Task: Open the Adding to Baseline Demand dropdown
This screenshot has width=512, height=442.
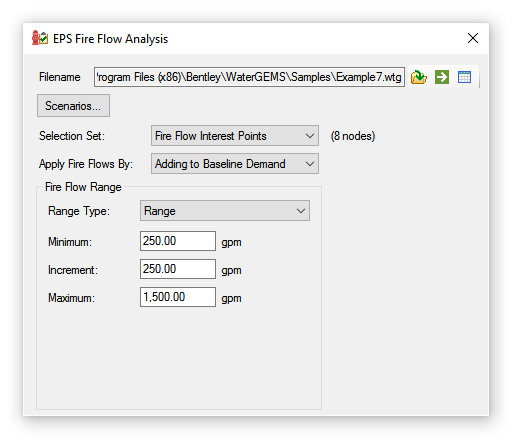Action: coord(235,164)
